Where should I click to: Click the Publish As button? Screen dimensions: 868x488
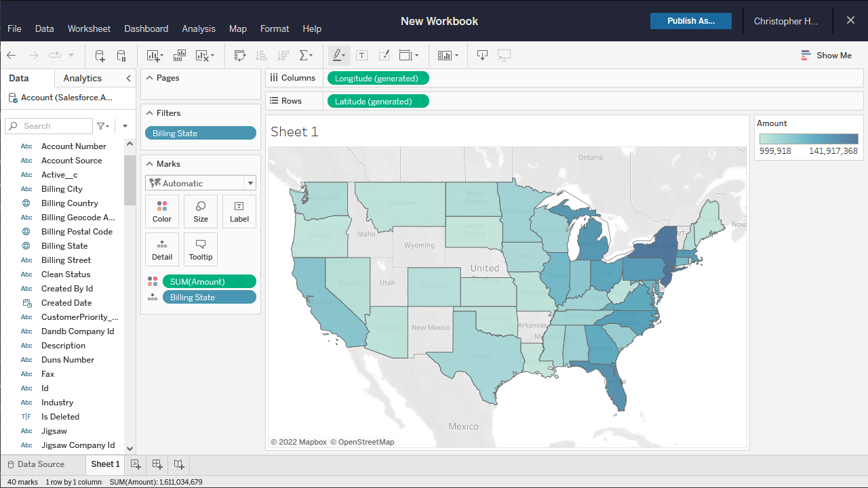(690, 21)
